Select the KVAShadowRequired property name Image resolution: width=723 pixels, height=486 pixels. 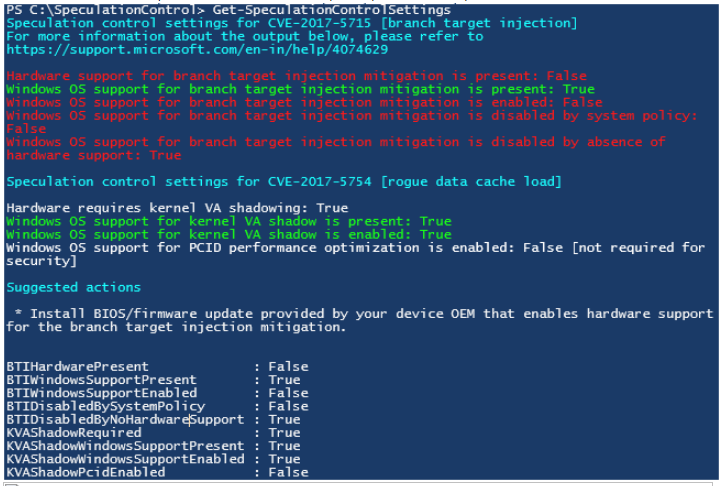point(73,432)
